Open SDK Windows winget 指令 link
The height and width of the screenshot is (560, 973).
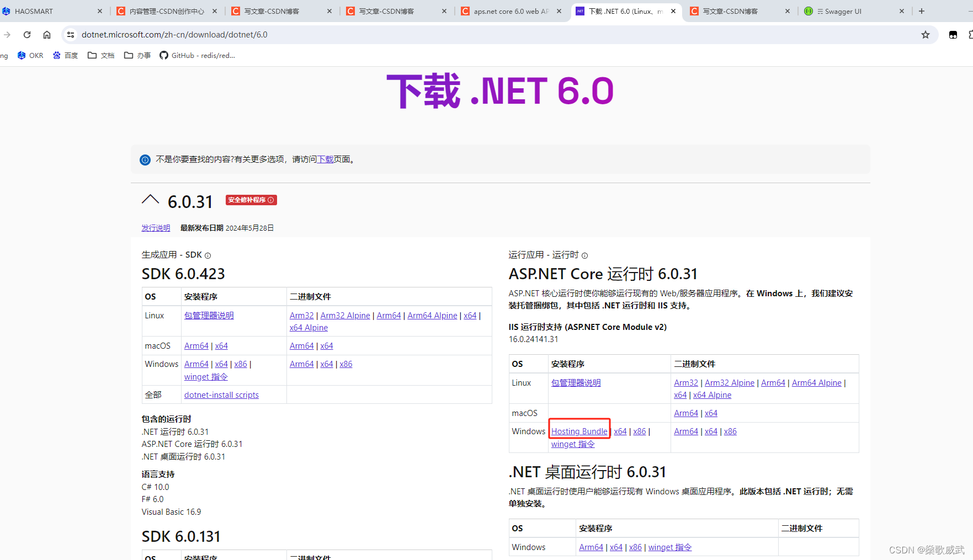[206, 377]
